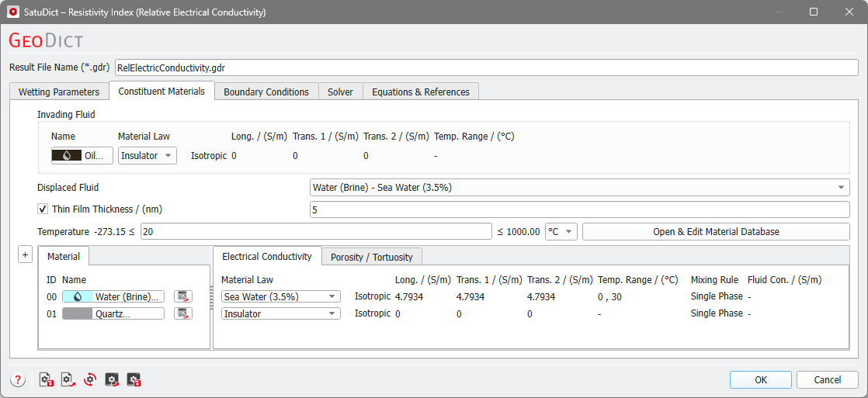The height and width of the screenshot is (398, 868).
Task: Click the 'Displaced Fluid' label
Action: [x=68, y=188]
